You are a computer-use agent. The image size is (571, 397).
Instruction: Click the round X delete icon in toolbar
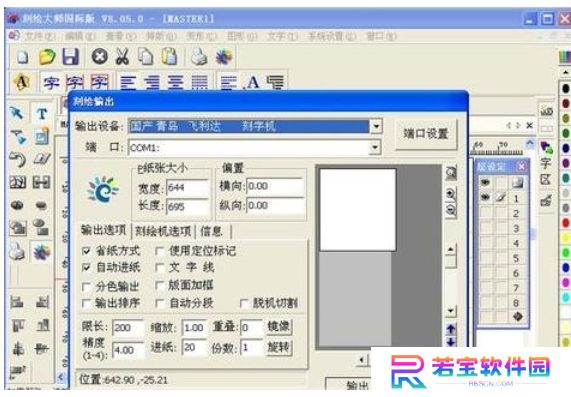[x=99, y=56]
